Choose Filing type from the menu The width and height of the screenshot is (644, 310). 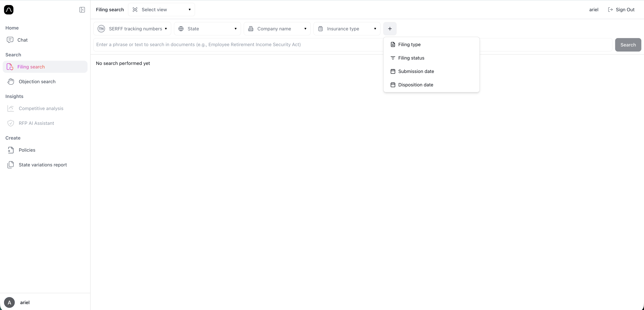[x=409, y=44]
